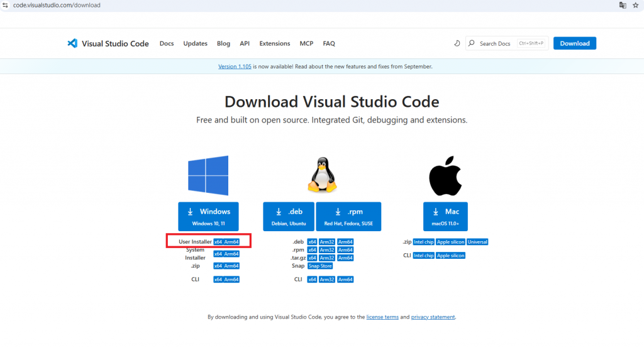Click the Visual Studio Code logo icon

pyautogui.click(x=72, y=43)
